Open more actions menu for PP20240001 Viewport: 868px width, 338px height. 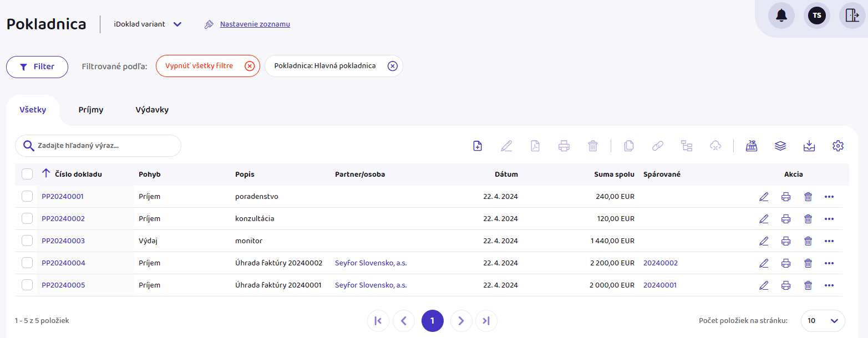[x=829, y=197]
